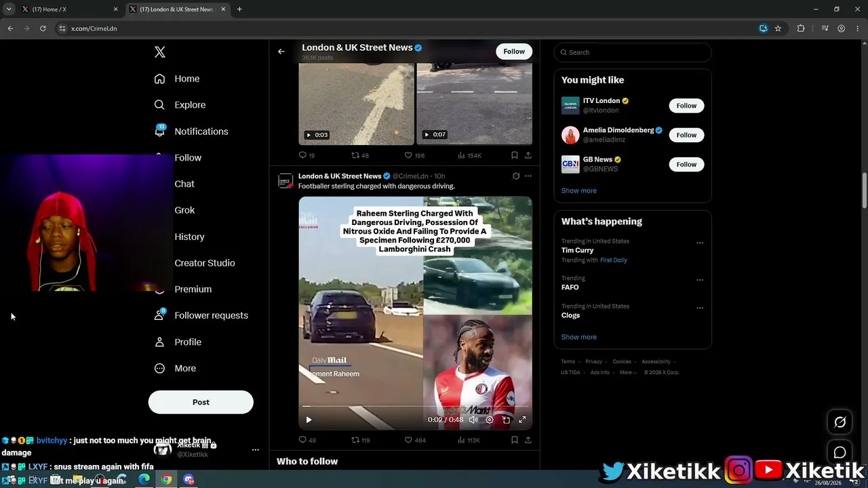Repost the post with 48 reposts

click(x=360, y=155)
